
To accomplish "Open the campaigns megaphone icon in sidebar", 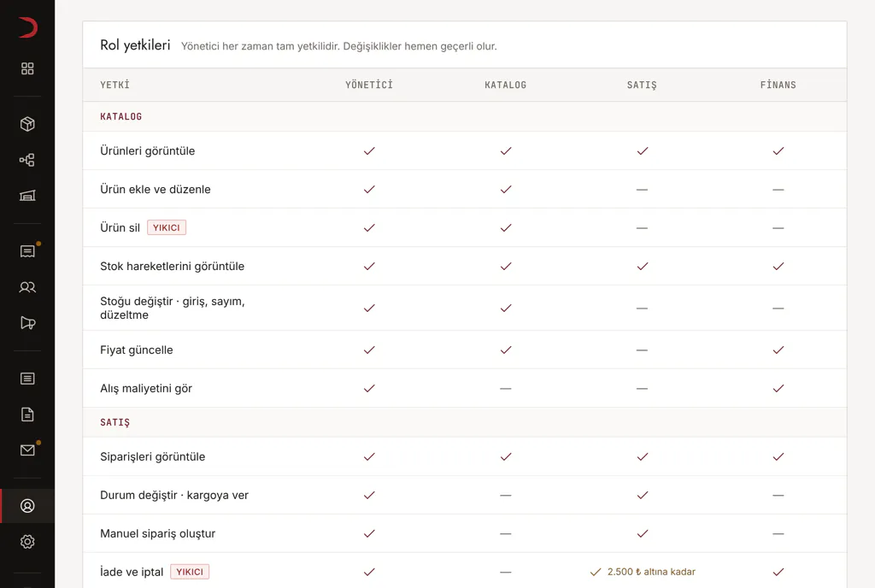I will click(x=27, y=323).
